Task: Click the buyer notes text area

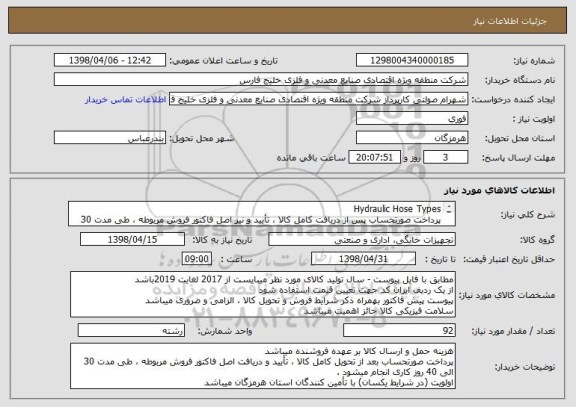Action: tap(263, 366)
